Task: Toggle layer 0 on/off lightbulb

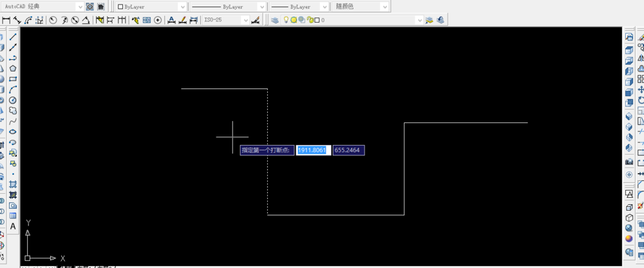Action: (x=287, y=20)
